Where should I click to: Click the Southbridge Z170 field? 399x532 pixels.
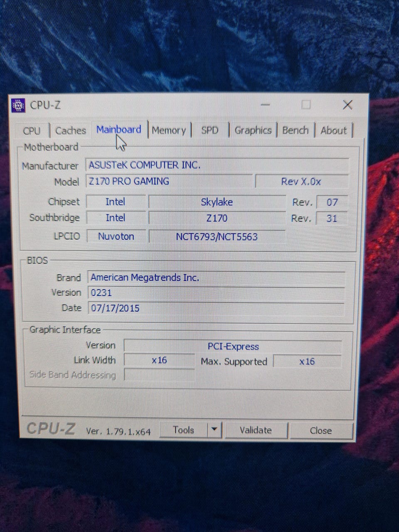pyautogui.click(x=217, y=218)
